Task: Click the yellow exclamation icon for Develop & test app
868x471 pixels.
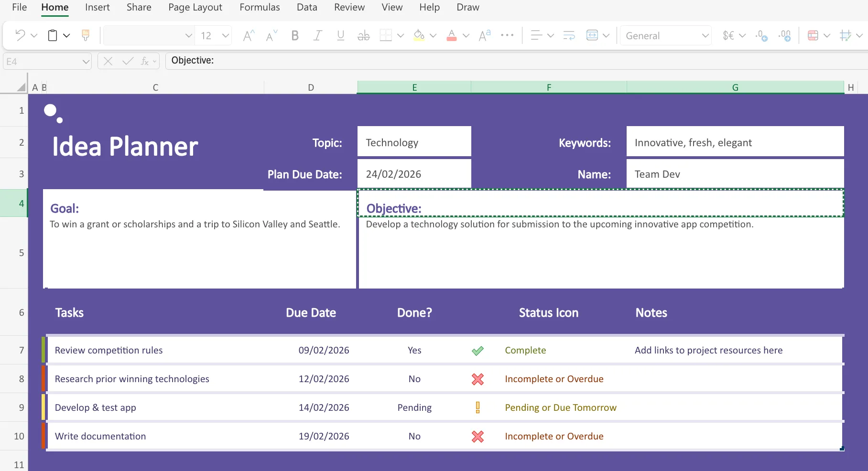Action: (x=477, y=407)
